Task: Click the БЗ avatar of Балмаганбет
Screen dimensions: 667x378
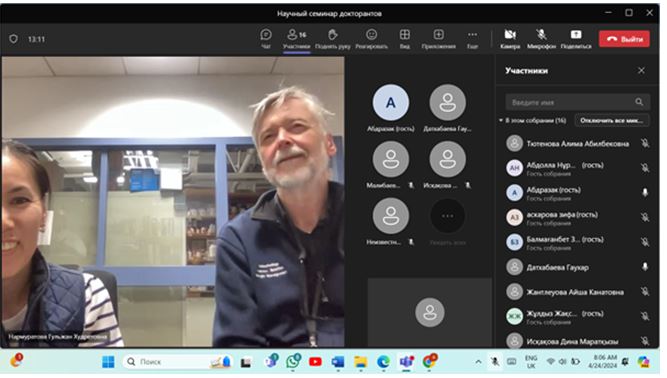Action: [x=514, y=242]
